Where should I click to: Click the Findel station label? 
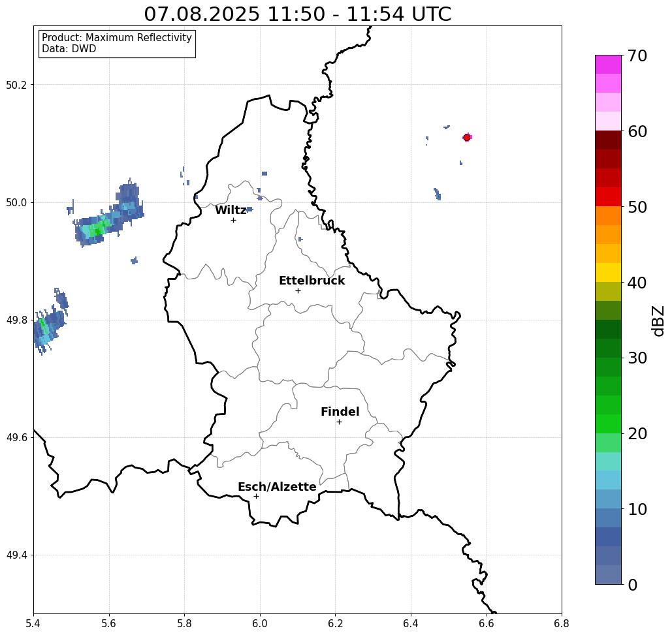click(340, 412)
